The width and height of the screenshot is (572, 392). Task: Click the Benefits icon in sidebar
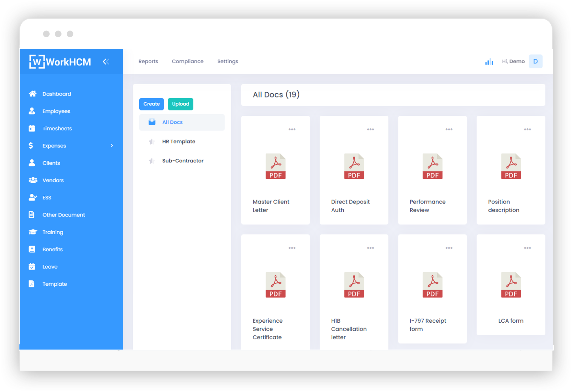[32, 249]
